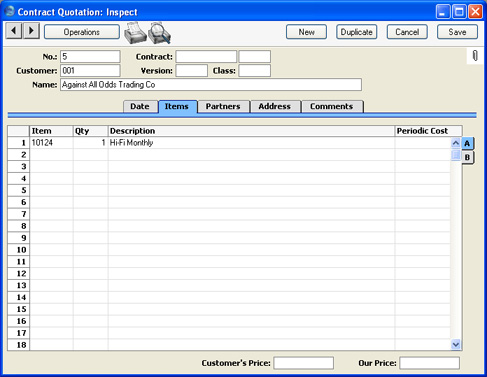The height and width of the screenshot is (377, 487).
Task: Click the No. field containing 5
Action: pos(90,57)
